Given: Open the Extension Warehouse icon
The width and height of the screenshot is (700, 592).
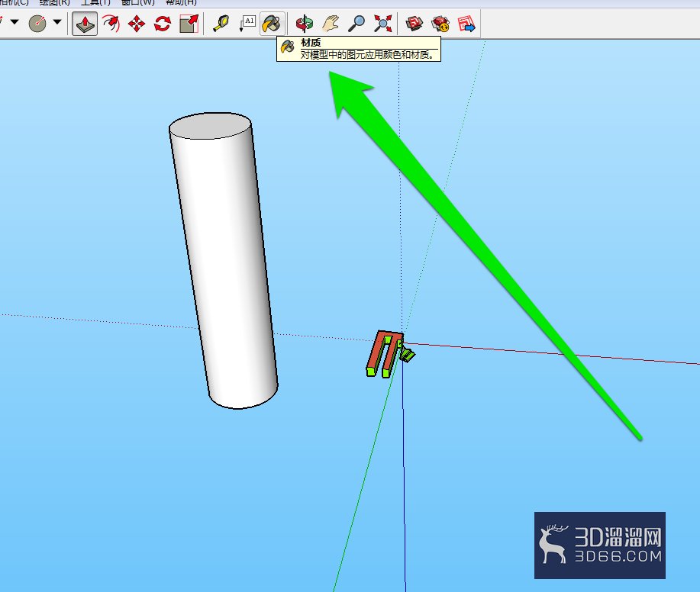Looking at the screenshot, I should coord(440,24).
